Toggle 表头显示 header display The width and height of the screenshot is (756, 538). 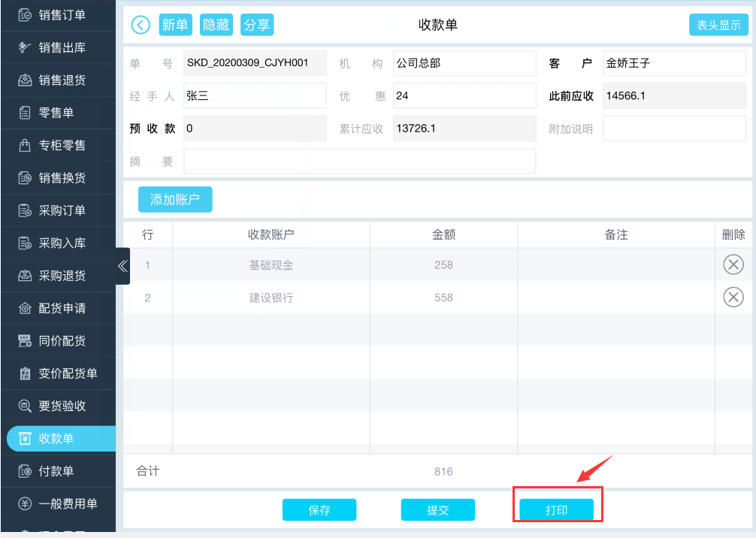[718, 25]
